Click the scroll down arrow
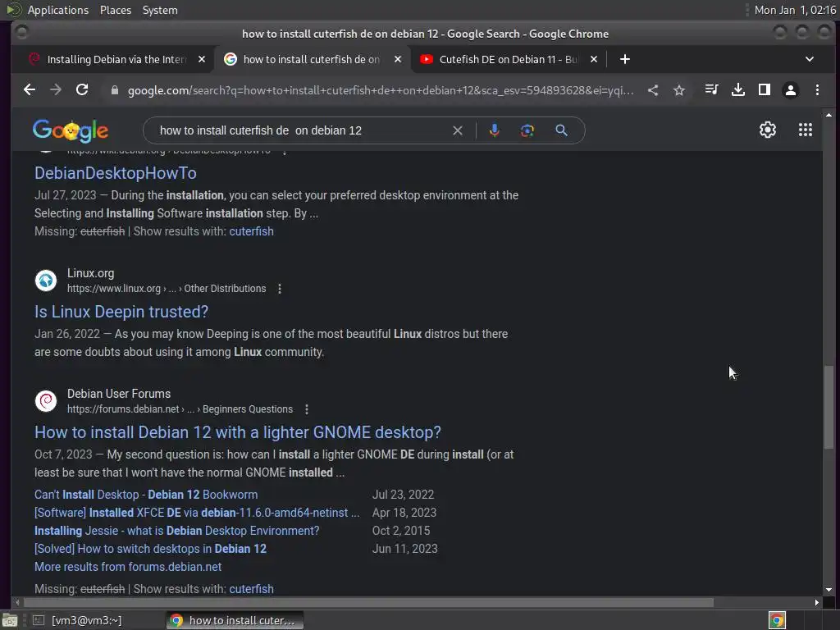Viewport: 840px width, 630px height. pos(829,590)
